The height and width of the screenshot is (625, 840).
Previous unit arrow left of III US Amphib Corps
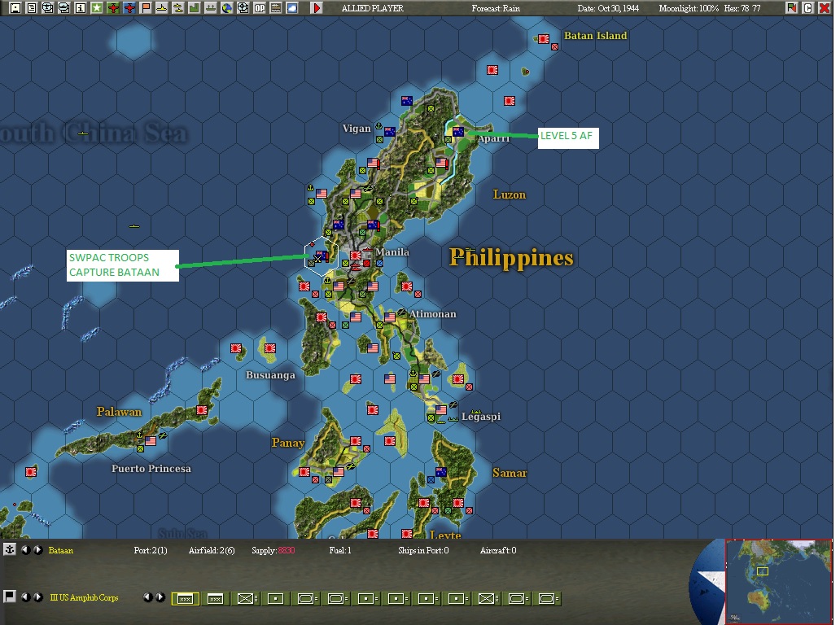point(25,597)
